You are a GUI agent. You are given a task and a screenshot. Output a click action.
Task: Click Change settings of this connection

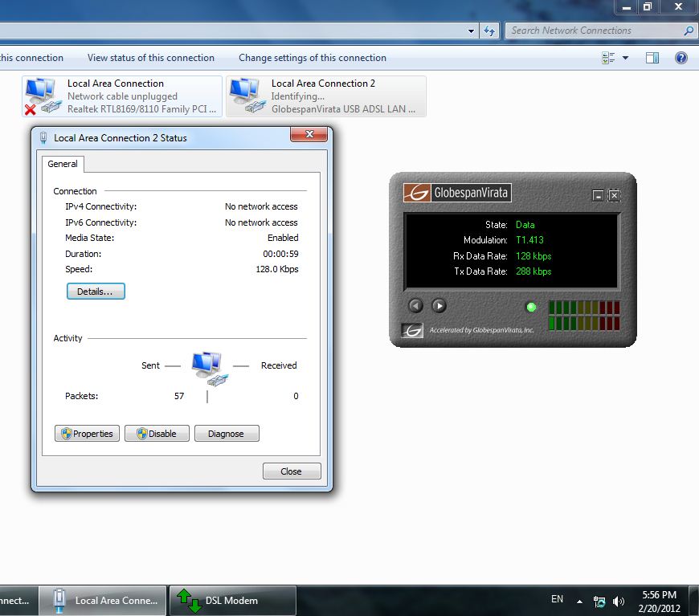click(x=313, y=58)
